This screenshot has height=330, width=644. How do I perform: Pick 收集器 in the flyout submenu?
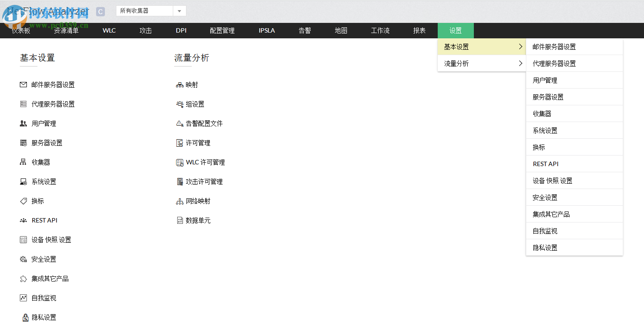(x=574, y=114)
